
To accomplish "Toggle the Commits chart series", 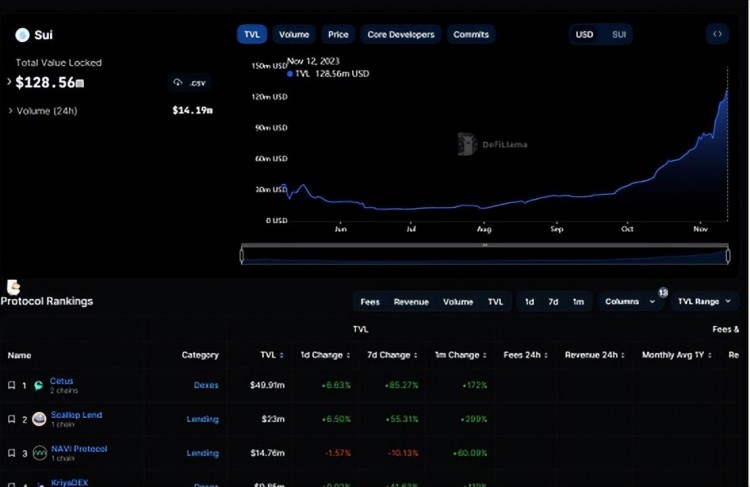I will pos(471,34).
